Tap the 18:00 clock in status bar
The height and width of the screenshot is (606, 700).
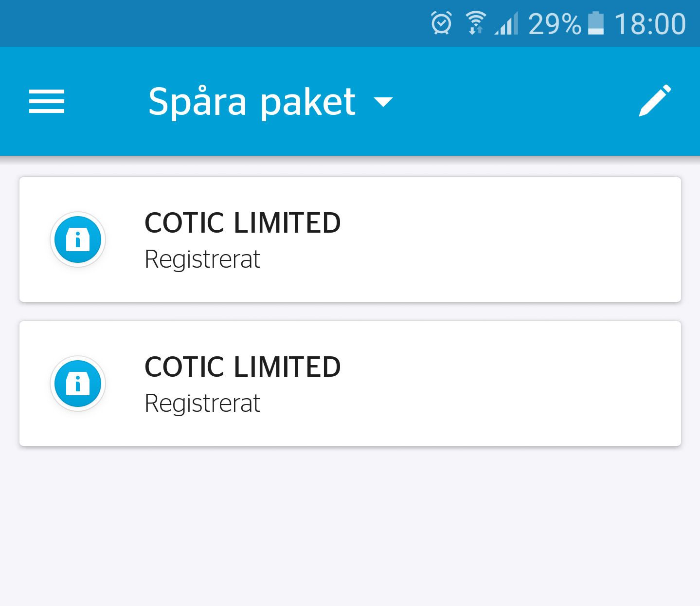pos(650,24)
